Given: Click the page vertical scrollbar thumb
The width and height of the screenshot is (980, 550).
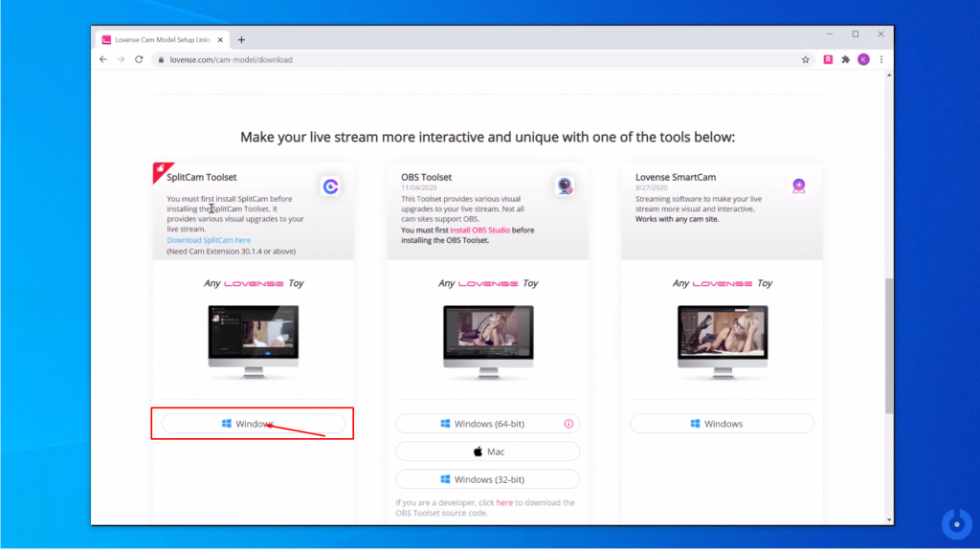Looking at the screenshot, I should pyautogui.click(x=889, y=345).
